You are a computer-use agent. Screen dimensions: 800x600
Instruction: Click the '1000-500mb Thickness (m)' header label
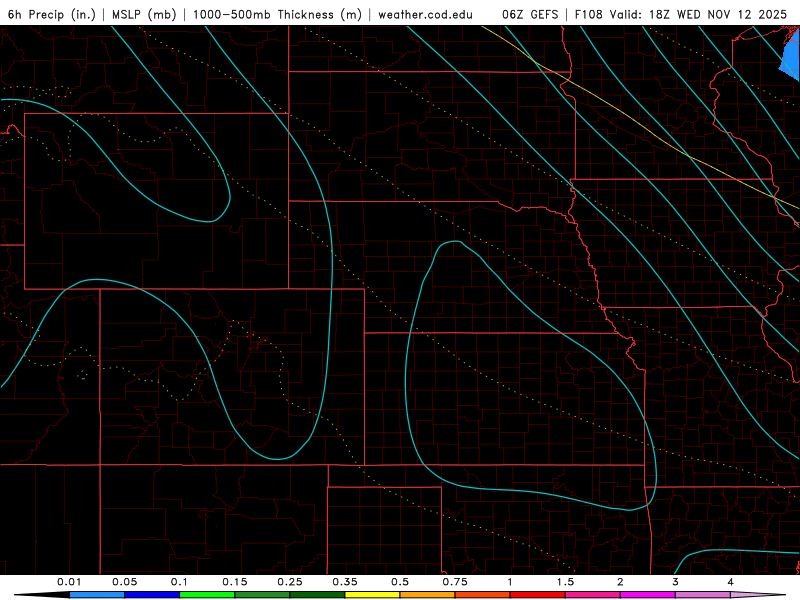277,14
